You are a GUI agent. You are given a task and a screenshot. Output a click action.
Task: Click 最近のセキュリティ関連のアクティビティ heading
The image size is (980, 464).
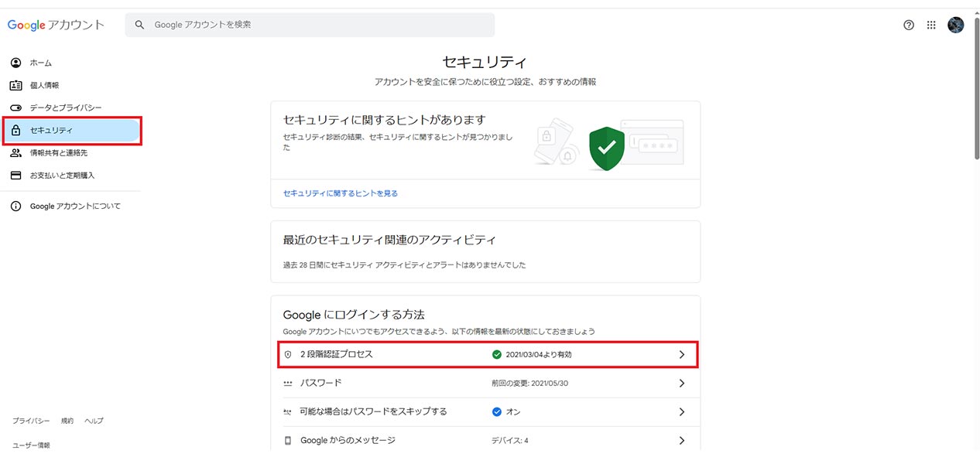(390, 240)
